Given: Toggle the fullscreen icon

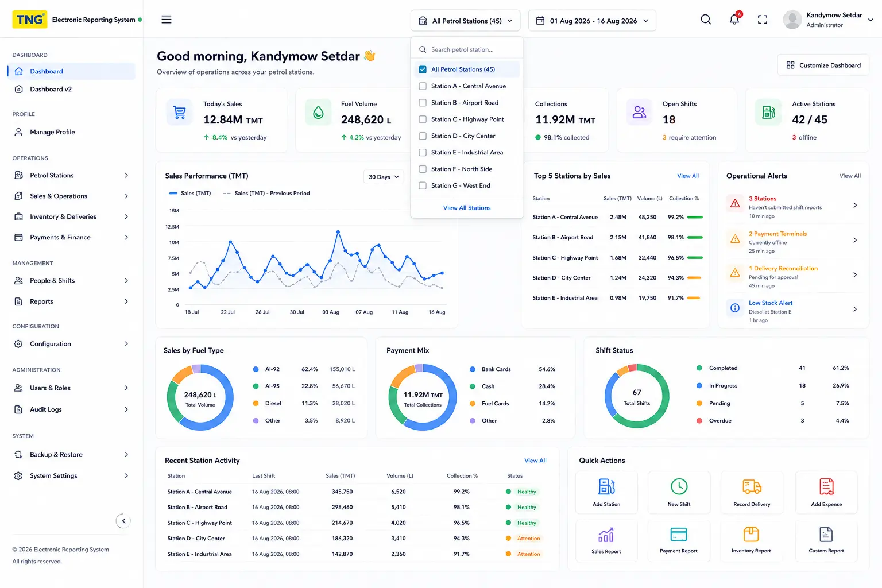Looking at the screenshot, I should [763, 20].
